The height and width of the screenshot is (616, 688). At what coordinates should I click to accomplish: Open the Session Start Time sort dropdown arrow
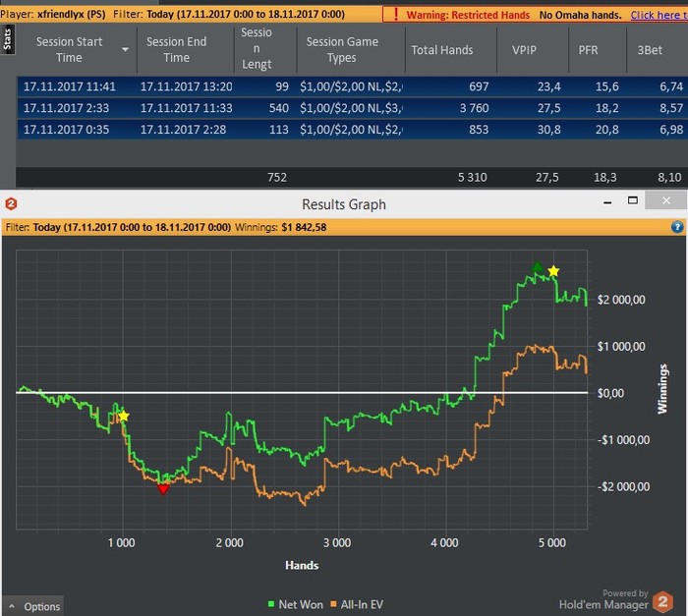tap(125, 50)
